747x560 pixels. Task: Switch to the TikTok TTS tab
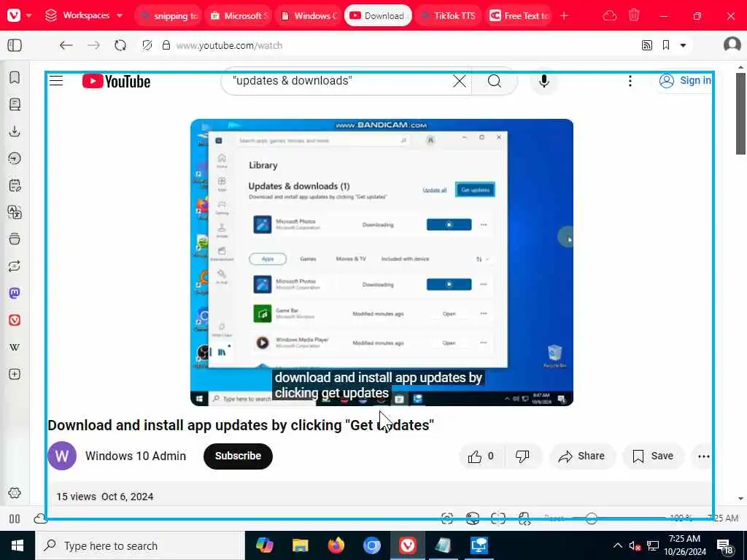tap(448, 16)
